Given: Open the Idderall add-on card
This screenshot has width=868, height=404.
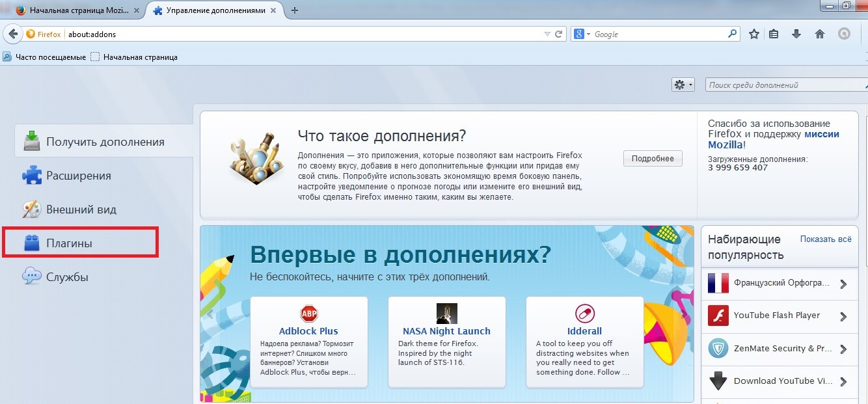Looking at the screenshot, I should [x=585, y=342].
